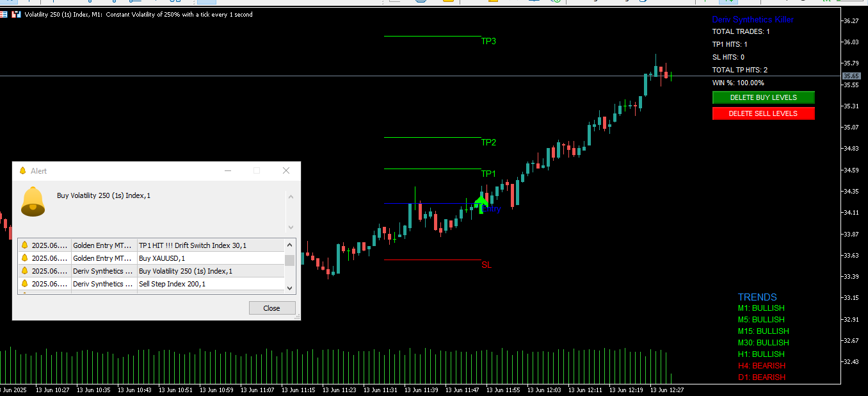Image resolution: width=868 pixels, height=396 pixels.
Task: Select the 'TP1 HIT !!! Drift Switch Index 30,1' alert
Action: pyautogui.click(x=193, y=245)
